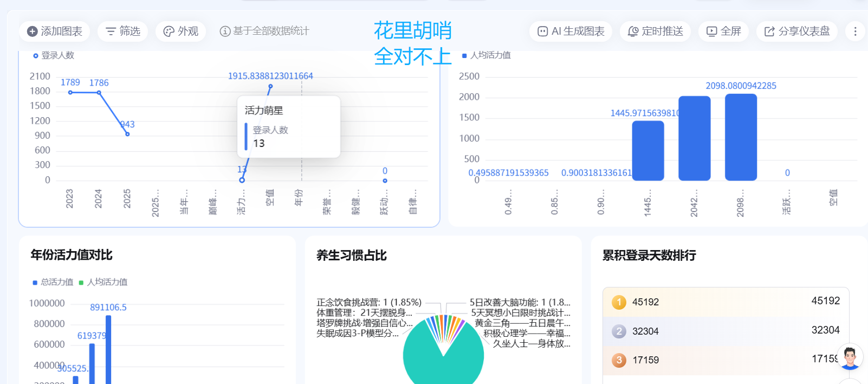
Task: Click the 养生习惯占比 card title
Action: point(351,255)
